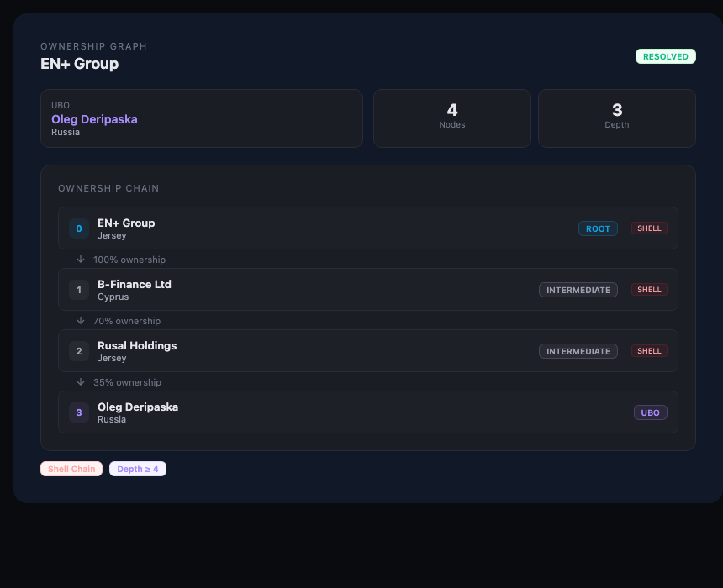Open the OWNERSHIP GRAPH header menu

[94, 46]
